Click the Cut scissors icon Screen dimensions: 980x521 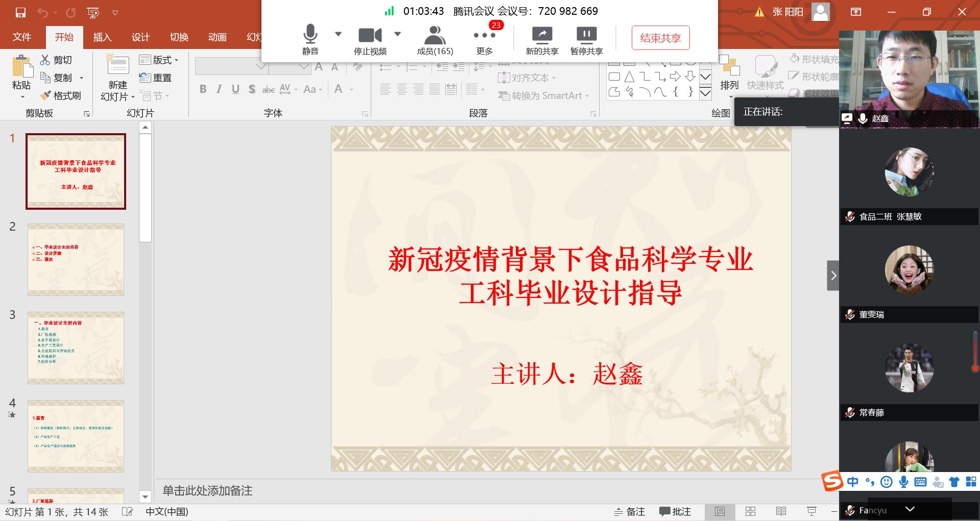(x=45, y=60)
